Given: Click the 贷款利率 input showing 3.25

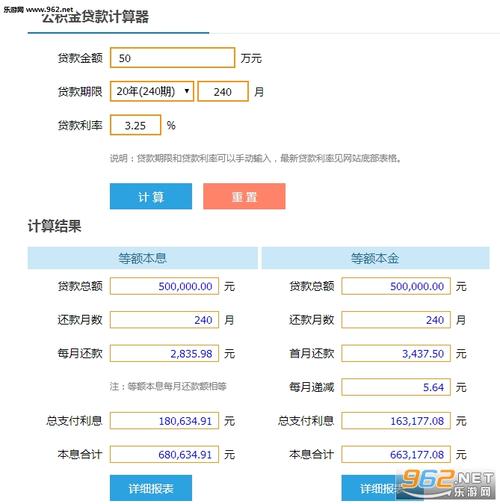Looking at the screenshot, I should coord(135,125).
